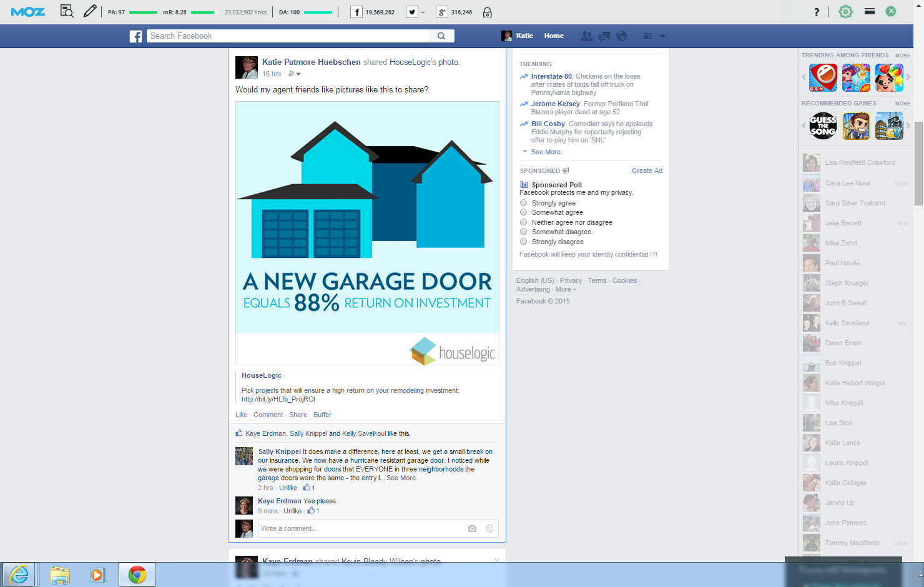This screenshot has height=587, width=924.
Task: Like the HouseLogic shared post
Action: click(241, 415)
